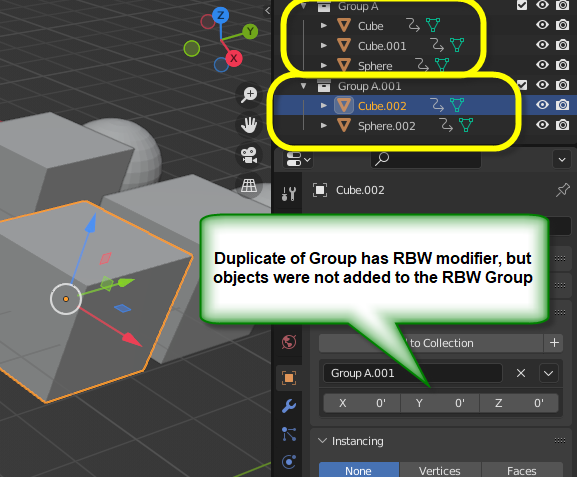Select Sphere.002 in the outliner

(x=386, y=126)
